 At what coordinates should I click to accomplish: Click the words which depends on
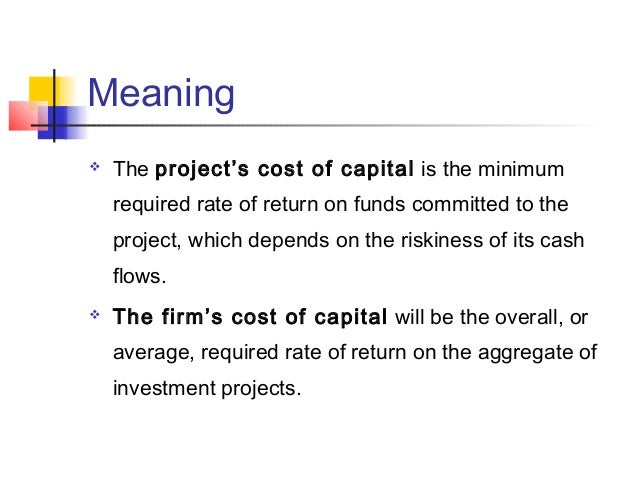coord(272,240)
